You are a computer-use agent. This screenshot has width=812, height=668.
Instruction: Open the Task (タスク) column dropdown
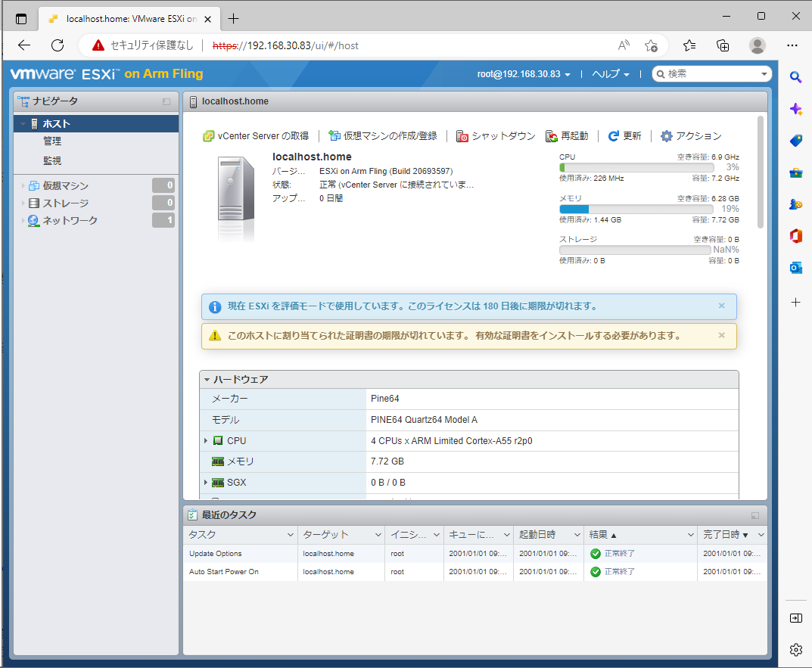[x=290, y=535]
